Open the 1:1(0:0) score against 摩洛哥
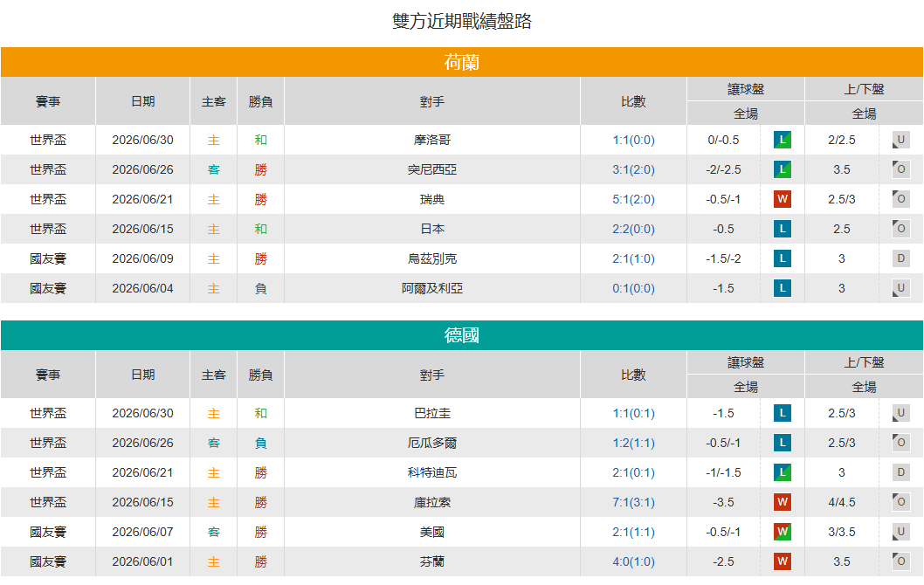 pyautogui.click(x=633, y=141)
